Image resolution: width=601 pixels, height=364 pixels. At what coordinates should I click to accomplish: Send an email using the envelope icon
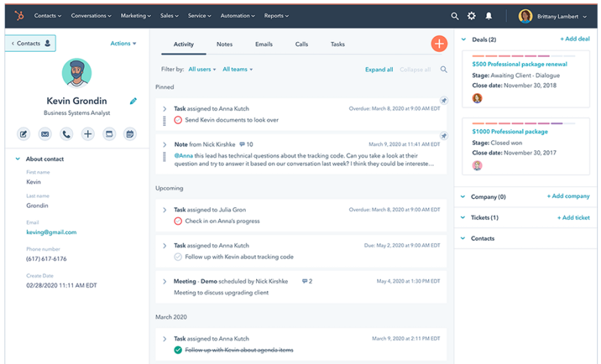tap(45, 134)
